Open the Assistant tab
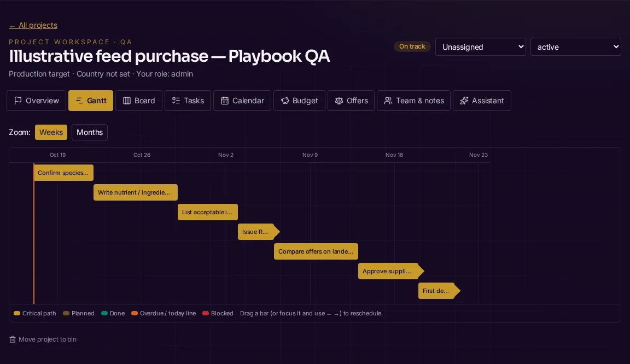Screen dimensions: 630x364 [x=482, y=101]
